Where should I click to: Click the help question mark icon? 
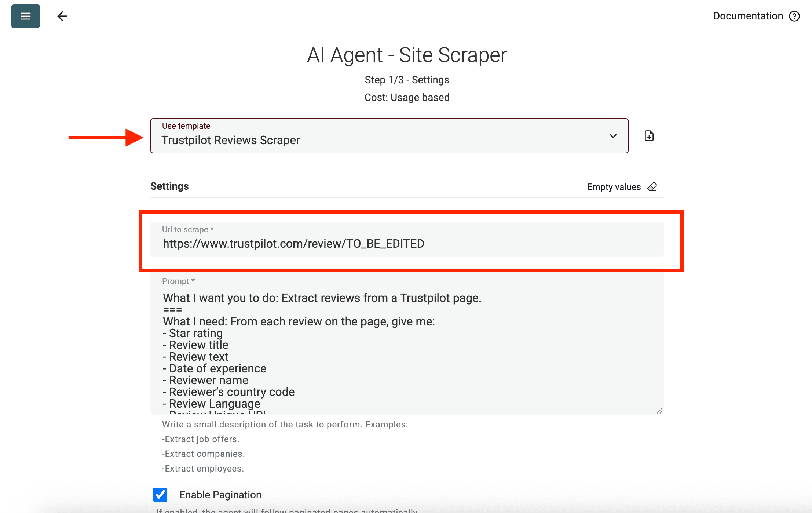[794, 16]
